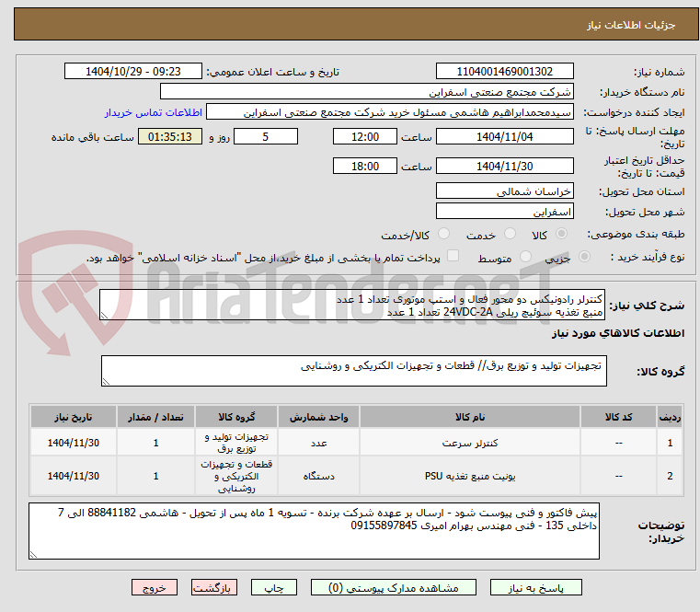This screenshot has width=700, height=612.
Task: Open 'اطلاعات تماس خریدار' buyer contact link
Action: pos(154,112)
